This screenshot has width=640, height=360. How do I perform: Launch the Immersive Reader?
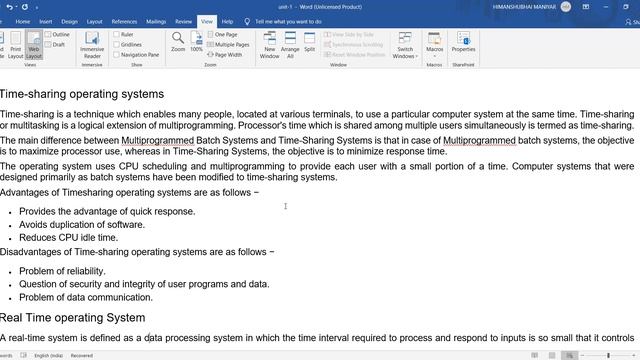[x=92, y=44]
